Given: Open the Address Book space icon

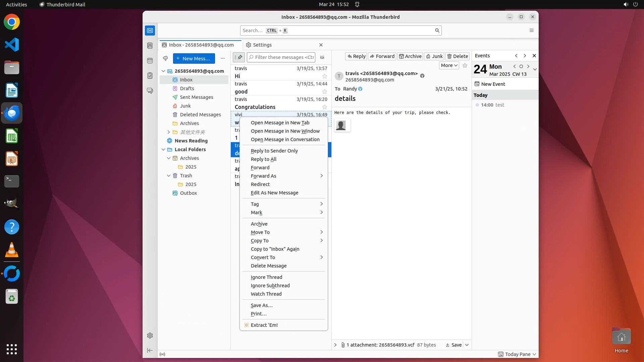Looking at the screenshot, I should [150, 46].
